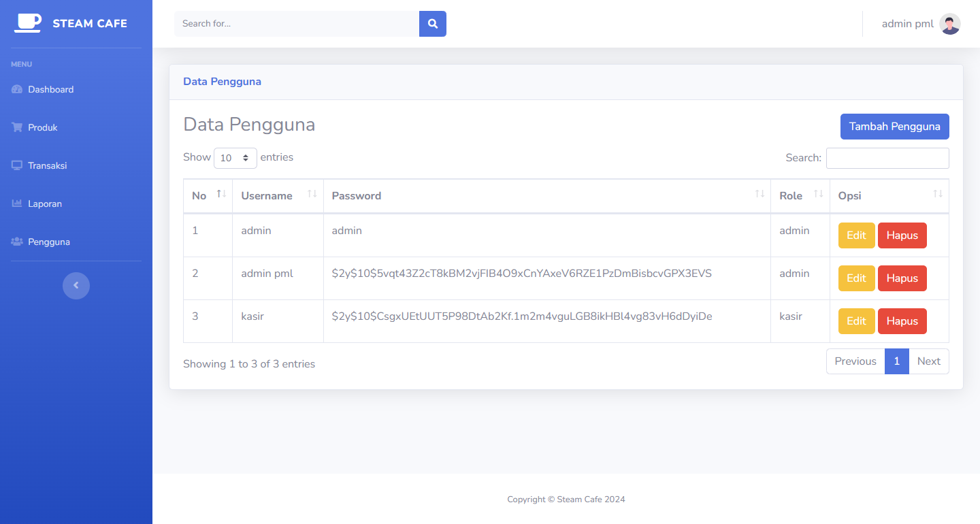Click the table Search input field
980x524 pixels.
887,158
